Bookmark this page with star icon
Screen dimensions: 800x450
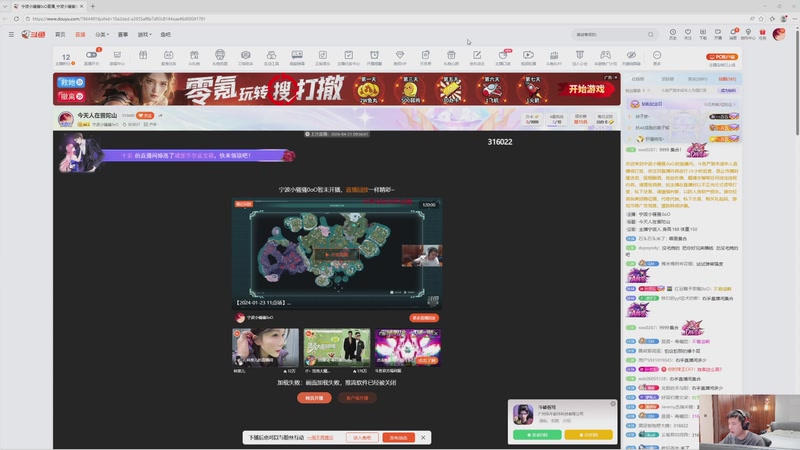tap(761, 19)
